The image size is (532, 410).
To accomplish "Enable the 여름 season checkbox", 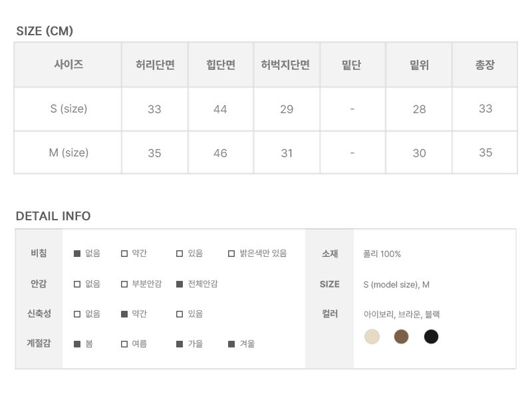I will pyautogui.click(x=124, y=344).
